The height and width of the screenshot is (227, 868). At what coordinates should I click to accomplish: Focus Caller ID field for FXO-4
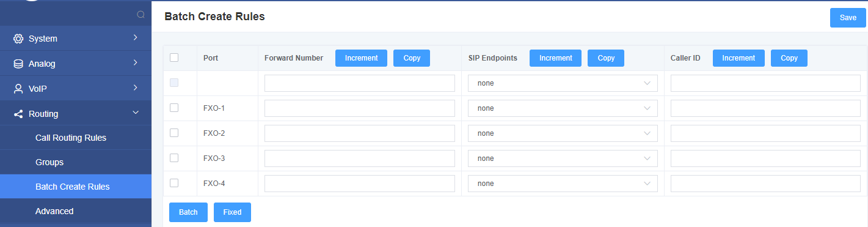(x=765, y=184)
